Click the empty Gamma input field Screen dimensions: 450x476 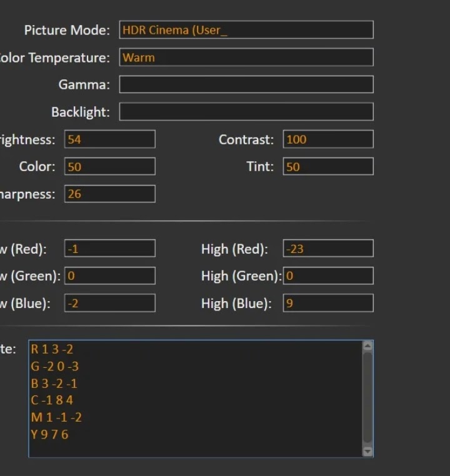click(x=246, y=84)
